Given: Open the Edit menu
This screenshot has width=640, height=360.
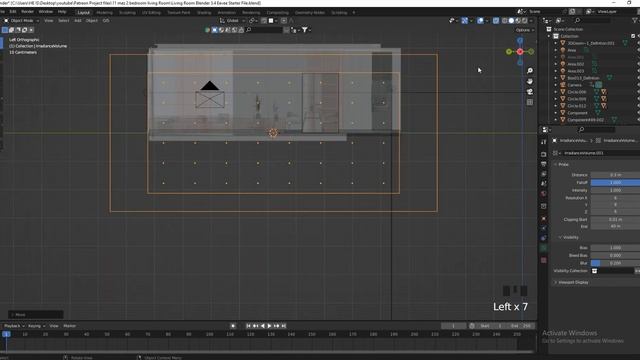Looking at the screenshot, I should (x=13, y=12).
